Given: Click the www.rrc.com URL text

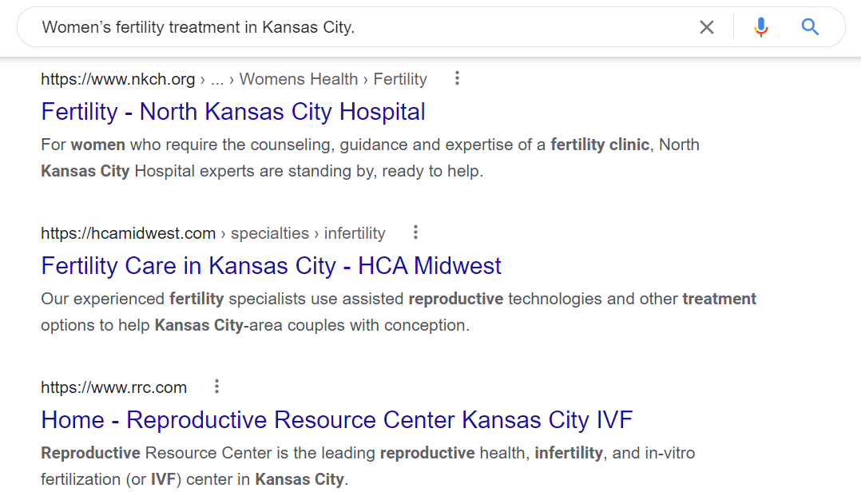Looking at the screenshot, I should click(x=113, y=387).
